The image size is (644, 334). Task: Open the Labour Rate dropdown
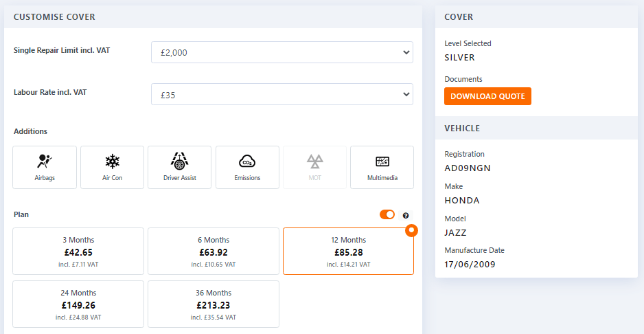pyautogui.click(x=281, y=95)
